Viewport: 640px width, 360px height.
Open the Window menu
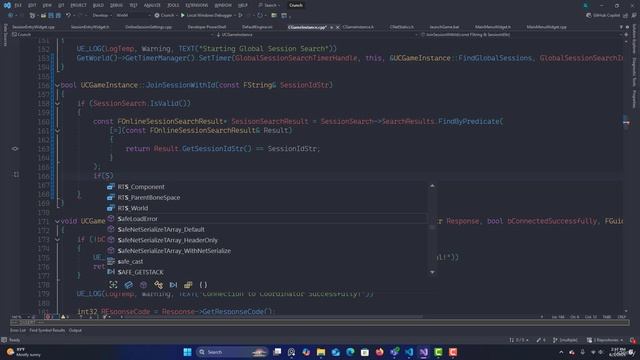223,5
